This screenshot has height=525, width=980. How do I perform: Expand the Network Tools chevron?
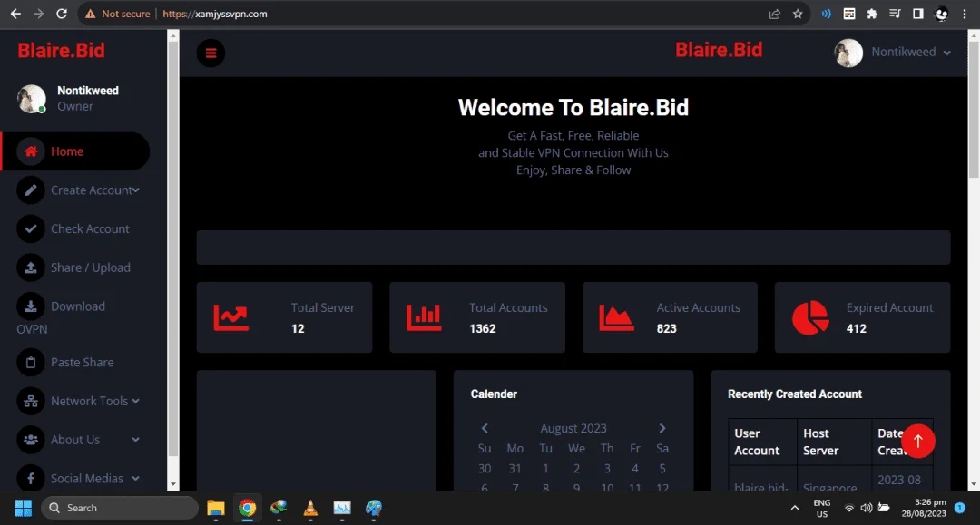click(135, 401)
